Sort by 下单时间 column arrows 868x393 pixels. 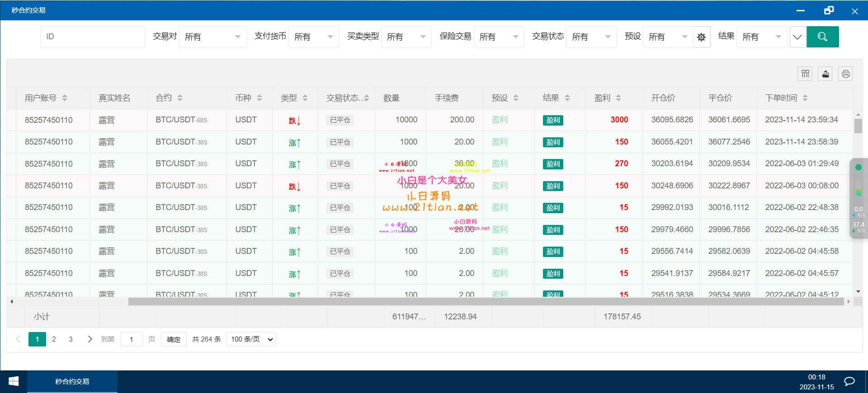tap(805, 98)
